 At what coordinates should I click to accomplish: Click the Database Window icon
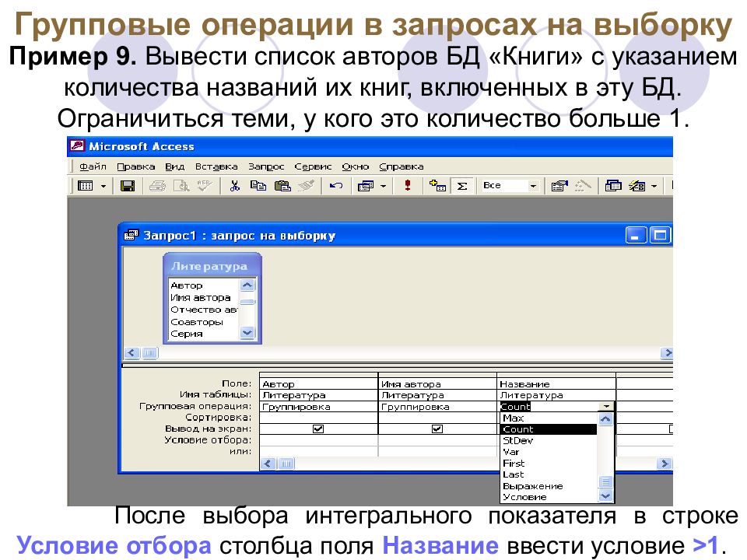614,186
